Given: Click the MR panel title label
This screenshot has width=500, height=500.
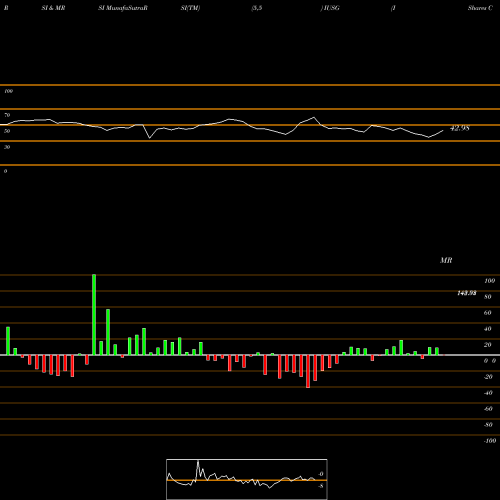Looking at the screenshot, I should [x=446, y=260].
